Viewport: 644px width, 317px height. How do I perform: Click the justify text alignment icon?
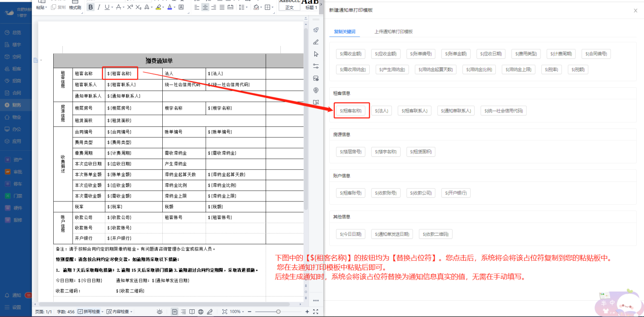click(x=222, y=7)
